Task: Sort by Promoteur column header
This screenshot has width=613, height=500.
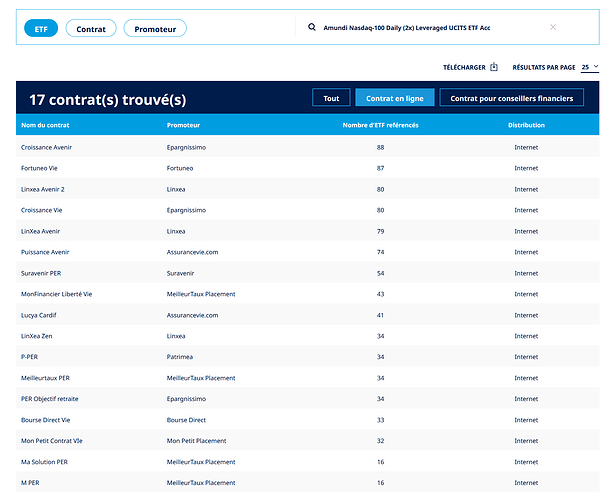Action: pyautogui.click(x=183, y=125)
